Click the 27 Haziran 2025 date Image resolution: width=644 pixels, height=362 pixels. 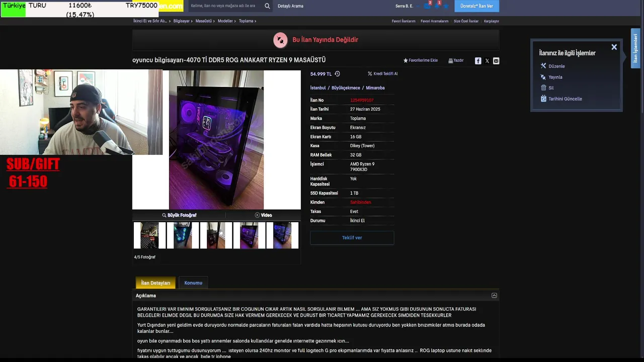[365, 109]
